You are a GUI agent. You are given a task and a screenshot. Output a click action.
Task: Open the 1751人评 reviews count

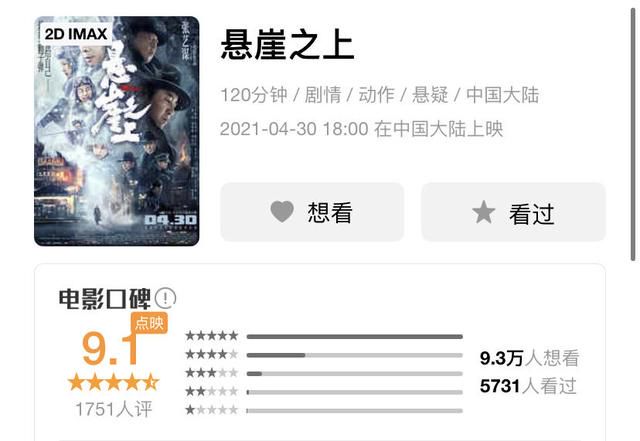114,409
